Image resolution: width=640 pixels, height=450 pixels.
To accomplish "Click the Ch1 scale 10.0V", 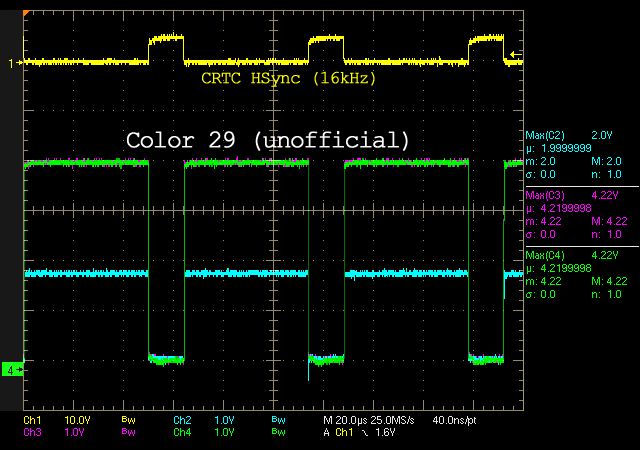I will point(77,420).
